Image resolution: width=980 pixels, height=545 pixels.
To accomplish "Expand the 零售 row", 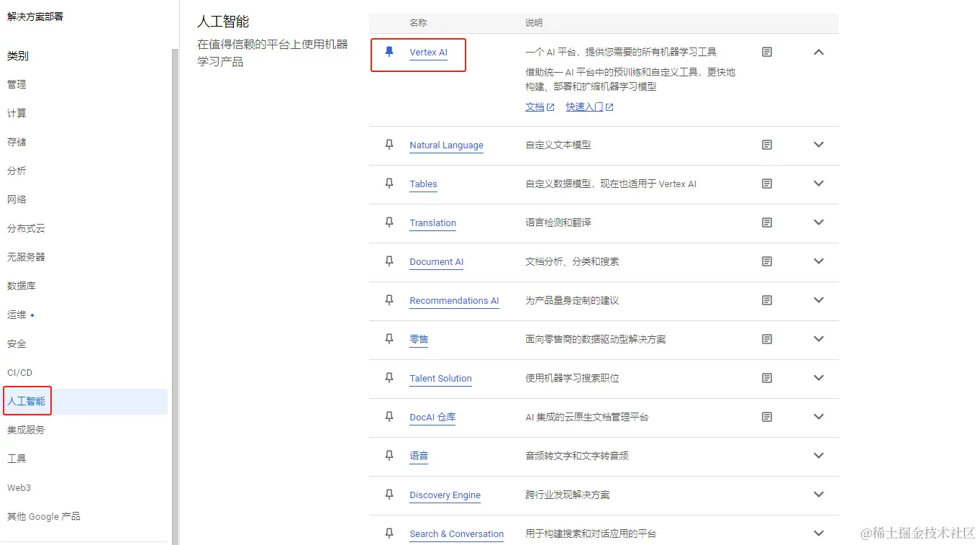I will tap(818, 339).
